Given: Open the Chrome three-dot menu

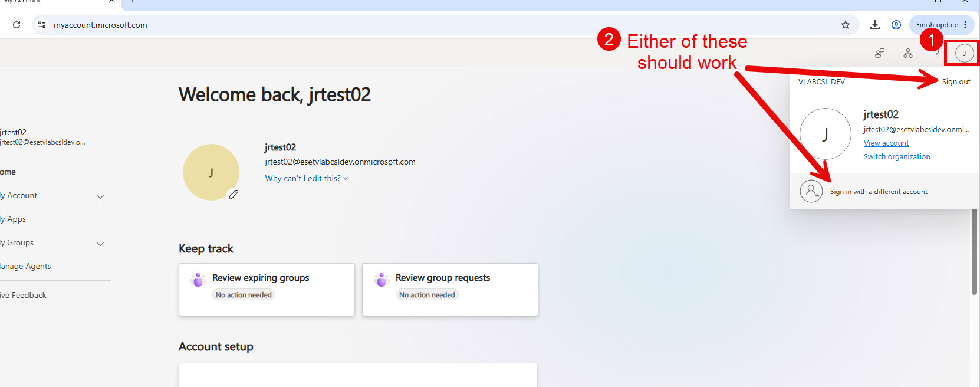Looking at the screenshot, I should [965, 25].
